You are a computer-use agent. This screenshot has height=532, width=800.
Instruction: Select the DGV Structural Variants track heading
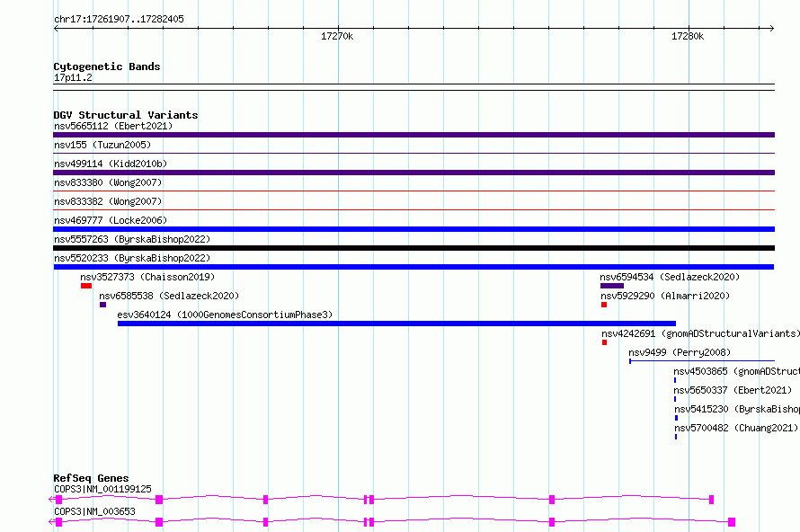coord(126,115)
